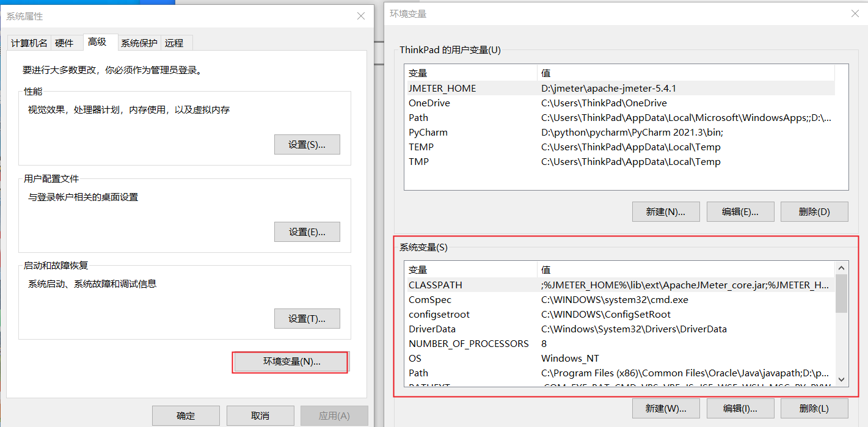Close the 系统属性 window
Viewport: 868px width, 427px height.
tap(361, 16)
